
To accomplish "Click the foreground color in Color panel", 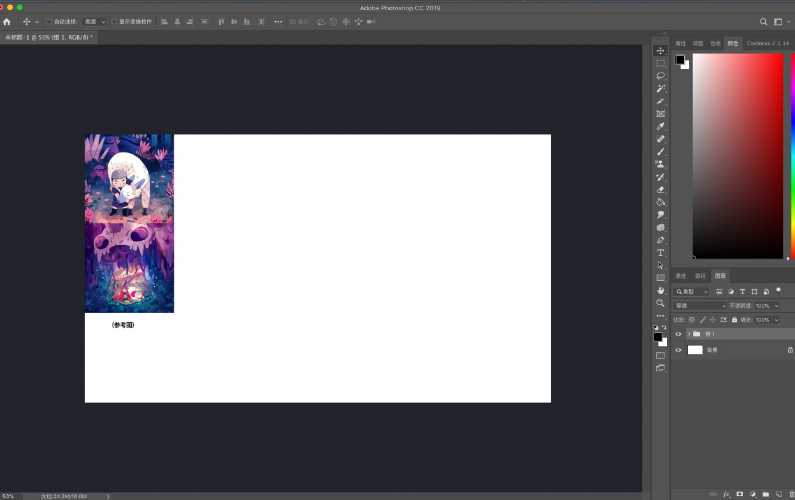I will click(680, 60).
